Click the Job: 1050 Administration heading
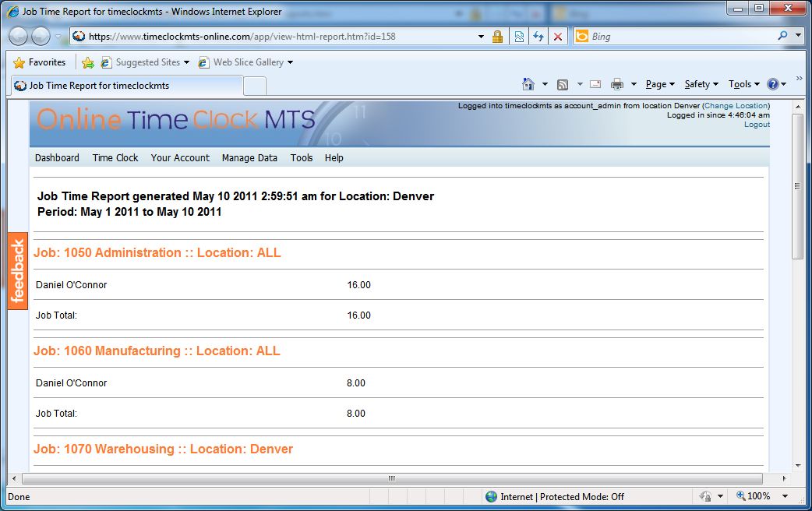The image size is (812, 511). (x=157, y=252)
